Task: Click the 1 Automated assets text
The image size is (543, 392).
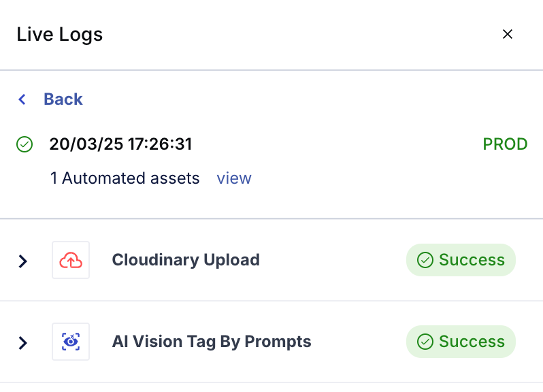Action: click(125, 178)
